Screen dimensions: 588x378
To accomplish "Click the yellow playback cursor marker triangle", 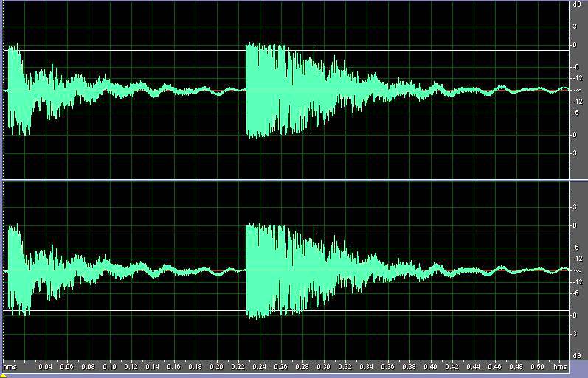I will 4,375.
